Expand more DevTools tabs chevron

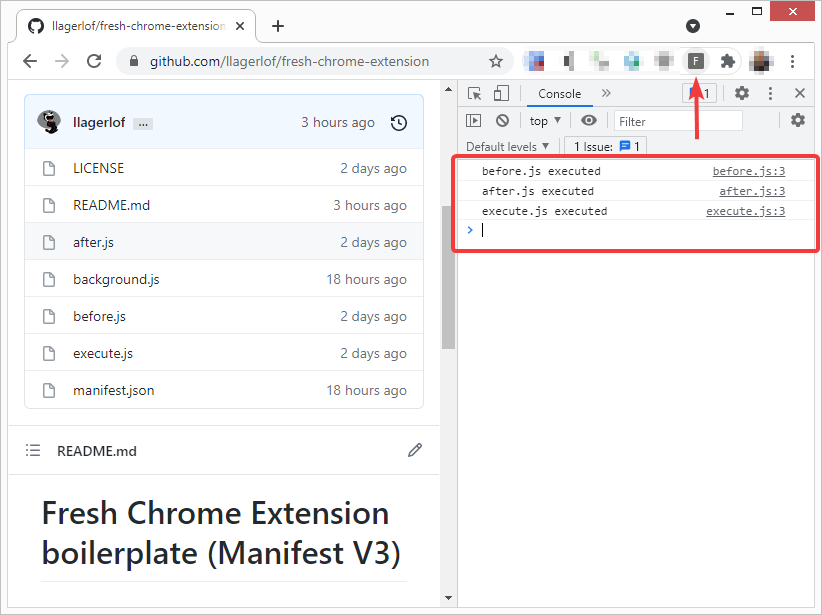[606, 93]
